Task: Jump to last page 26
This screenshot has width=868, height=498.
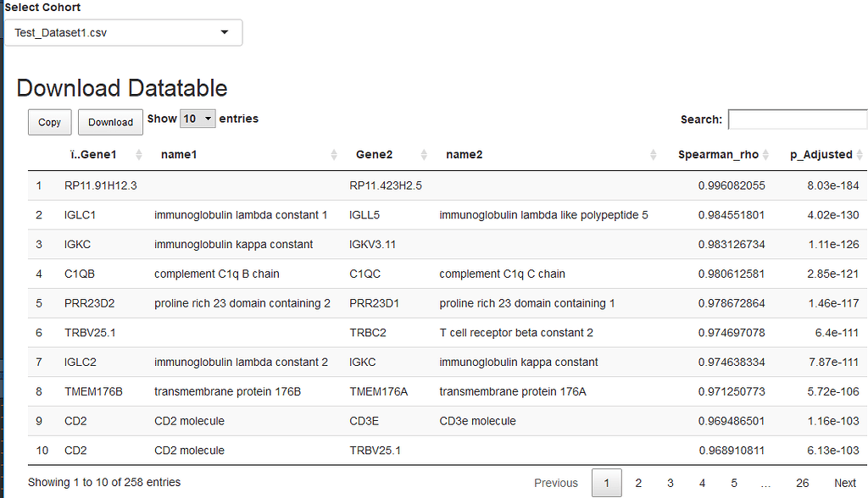Action: (x=802, y=483)
